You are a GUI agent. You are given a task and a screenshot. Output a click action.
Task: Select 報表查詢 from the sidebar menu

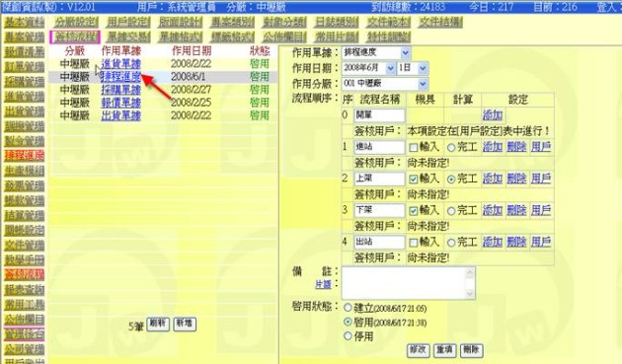click(25, 290)
